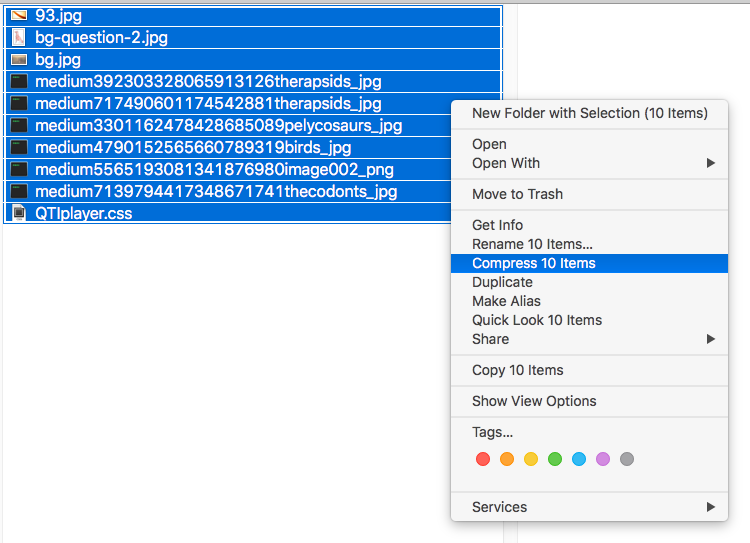This screenshot has width=750, height=543.
Task: Select the medium7174...therapsids_jpg file name
Action: click(x=208, y=104)
